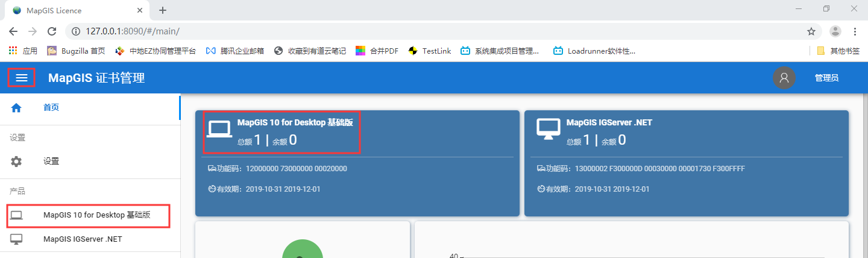
Task: Open the 腾讯企业邮箱 bookmark
Action: [235, 51]
